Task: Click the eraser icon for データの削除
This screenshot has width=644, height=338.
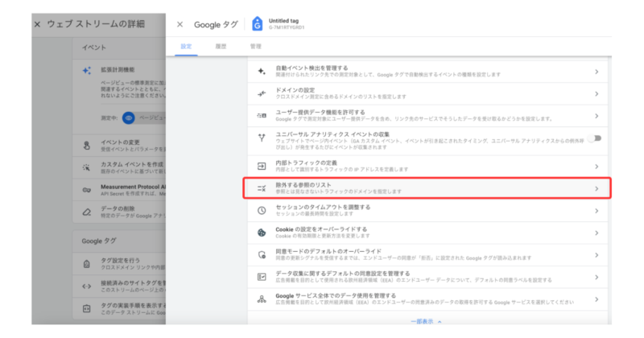Action: pos(87,212)
